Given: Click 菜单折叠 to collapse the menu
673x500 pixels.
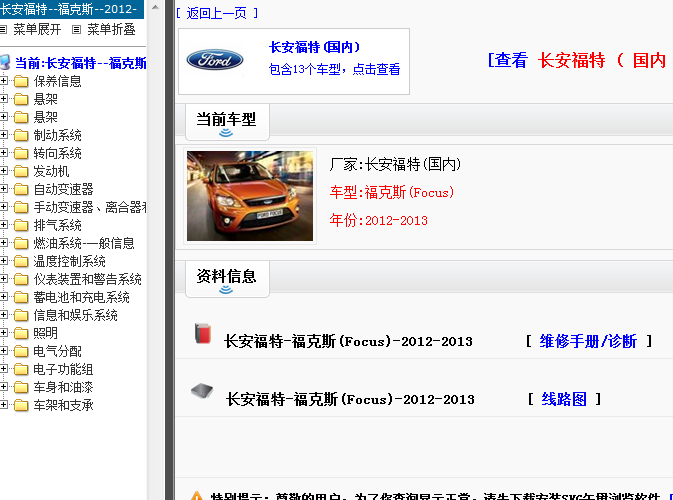Looking at the screenshot, I should pos(111,30).
